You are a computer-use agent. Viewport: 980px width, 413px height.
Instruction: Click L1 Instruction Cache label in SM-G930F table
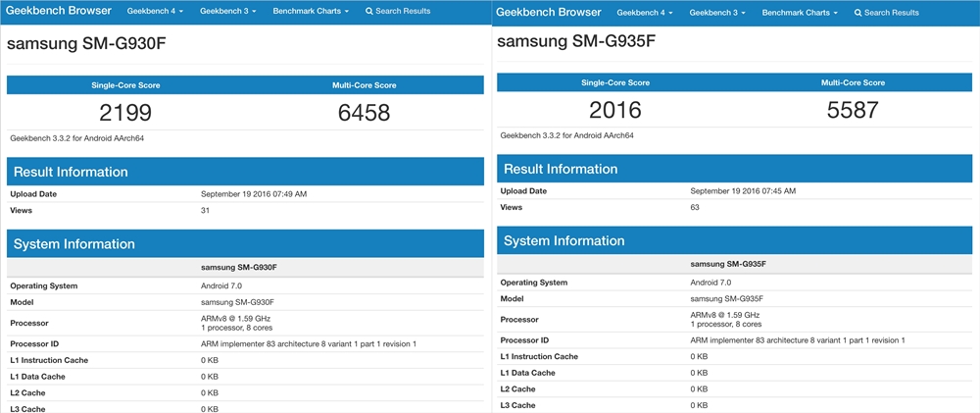click(49, 360)
